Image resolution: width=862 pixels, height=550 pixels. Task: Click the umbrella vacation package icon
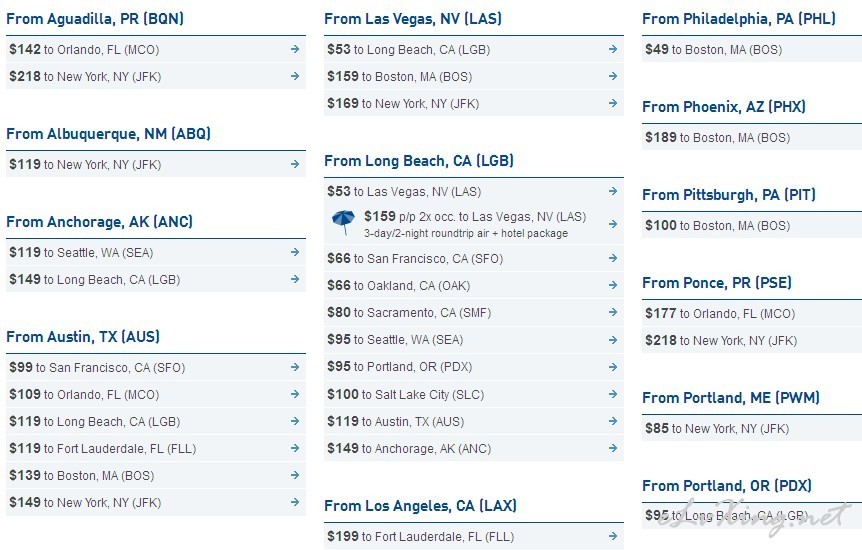click(344, 222)
